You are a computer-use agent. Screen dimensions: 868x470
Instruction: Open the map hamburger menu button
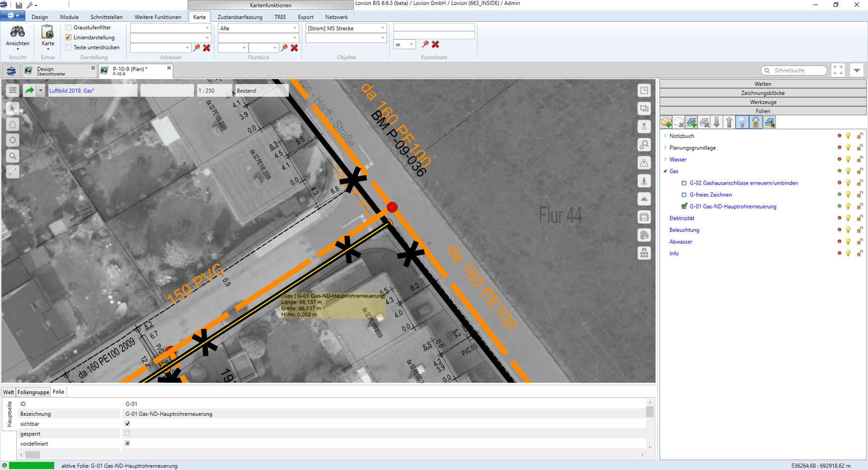coord(12,90)
